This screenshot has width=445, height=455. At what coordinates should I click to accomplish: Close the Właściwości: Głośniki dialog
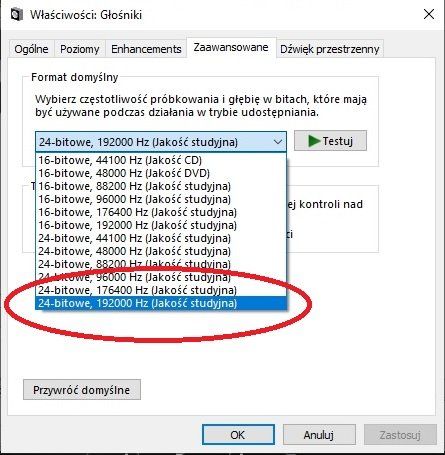pos(429,14)
